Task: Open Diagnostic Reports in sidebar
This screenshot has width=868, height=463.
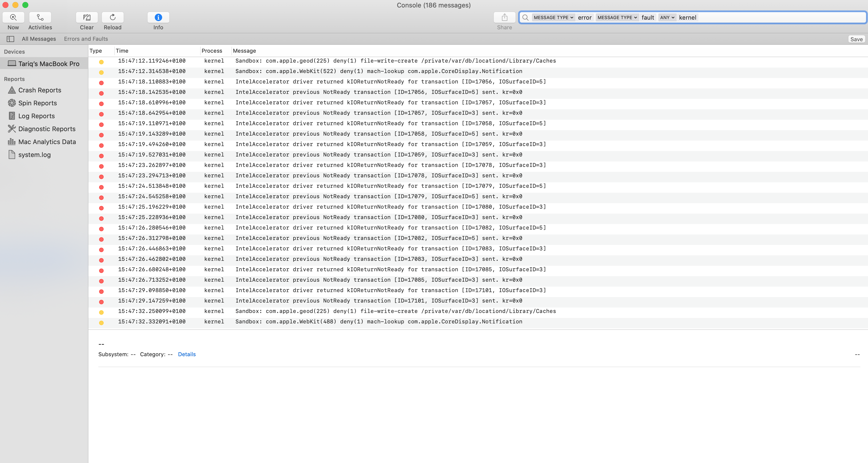Action: pos(47,129)
